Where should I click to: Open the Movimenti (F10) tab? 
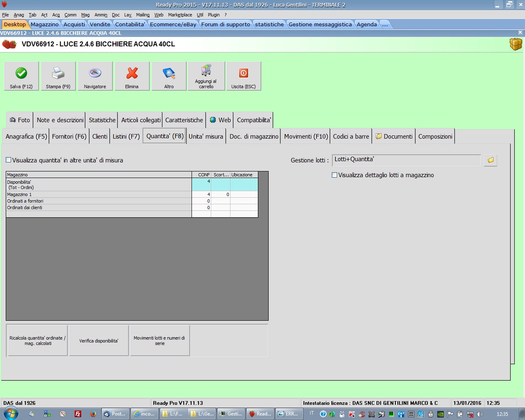point(306,137)
